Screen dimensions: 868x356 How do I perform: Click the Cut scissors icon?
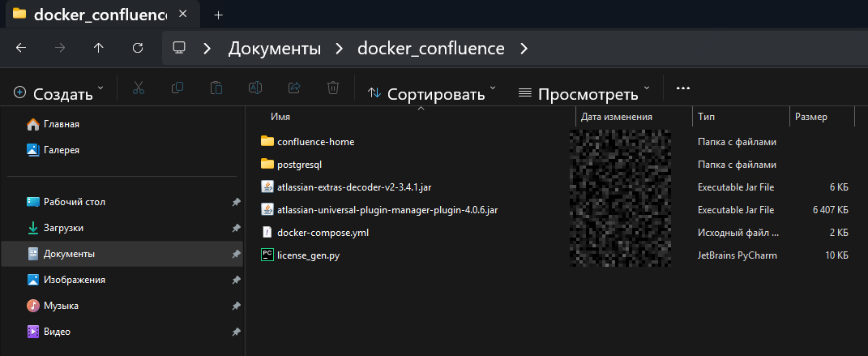[x=139, y=88]
